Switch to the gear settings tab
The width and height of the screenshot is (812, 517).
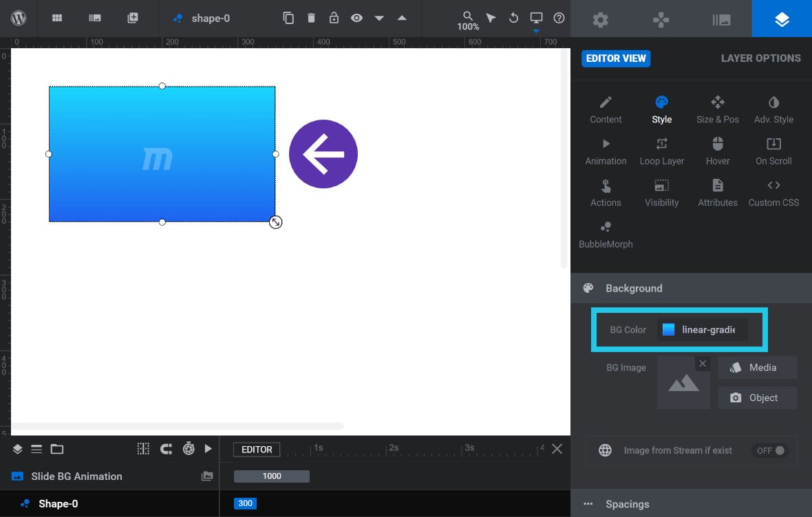pyautogui.click(x=601, y=20)
